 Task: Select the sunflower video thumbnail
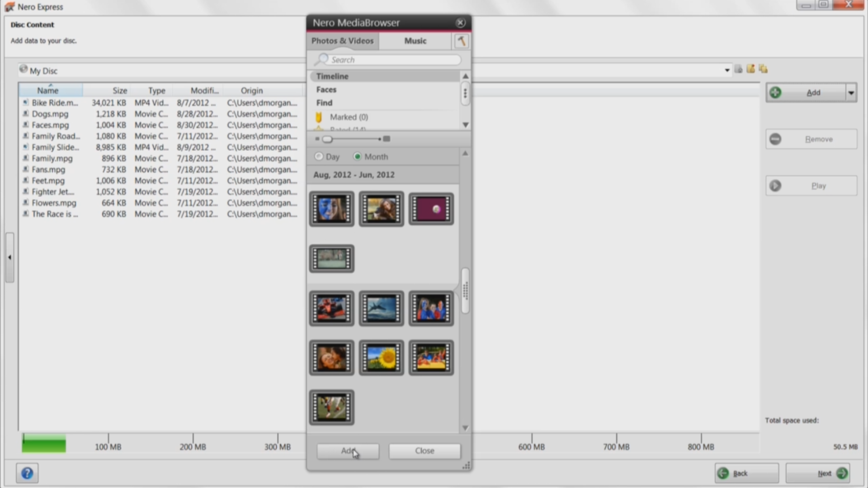(382, 358)
